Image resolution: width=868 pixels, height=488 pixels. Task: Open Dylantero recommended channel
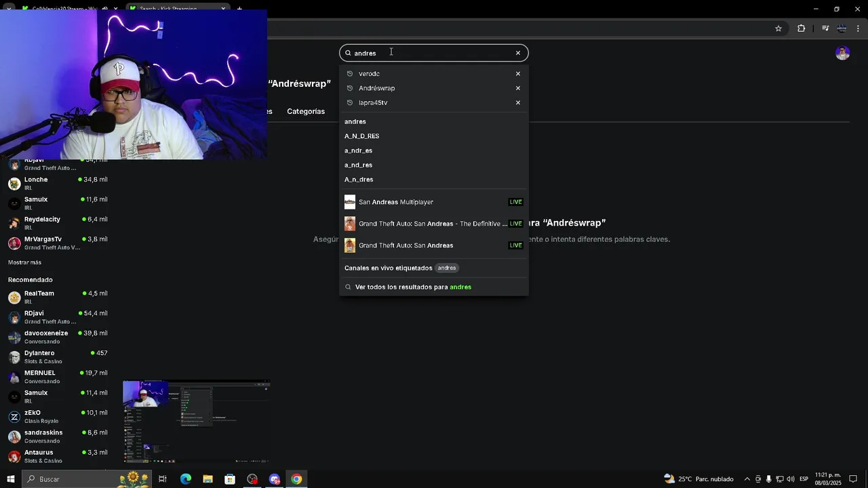point(58,357)
